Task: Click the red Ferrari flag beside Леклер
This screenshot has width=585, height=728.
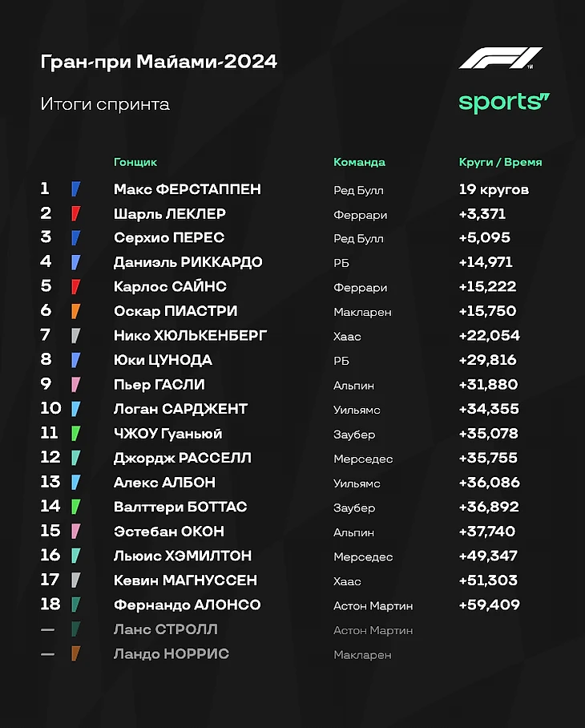Action: tap(75, 213)
